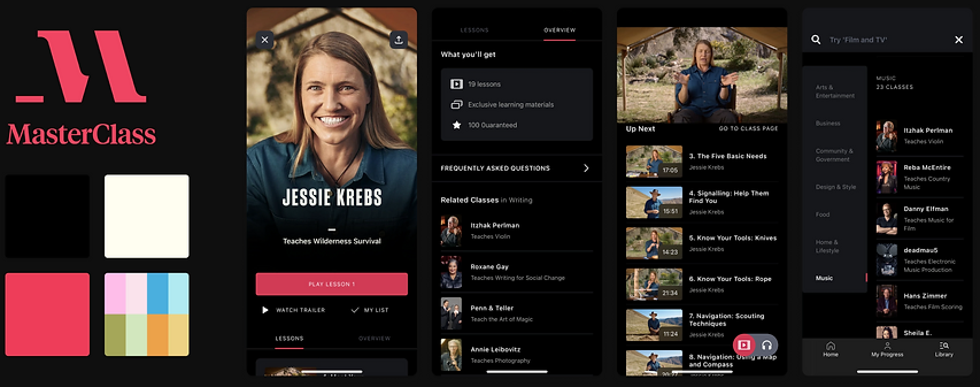The height and width of the screenshot is (387, 980).
Task: Play lesson 6 Know Your Tools: Rope
Action: 702,284
